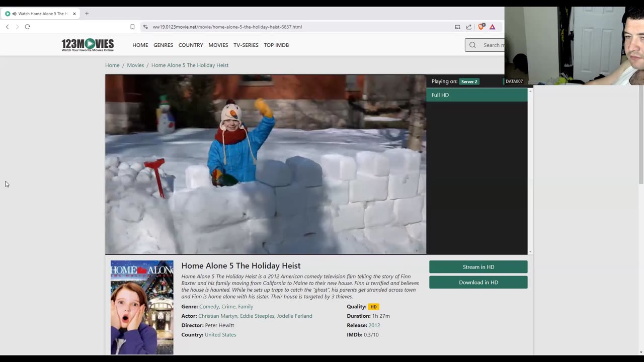Go to Home breadcrumb link
This screenshot has height=362, width=644.
click(x=112, y=65)
